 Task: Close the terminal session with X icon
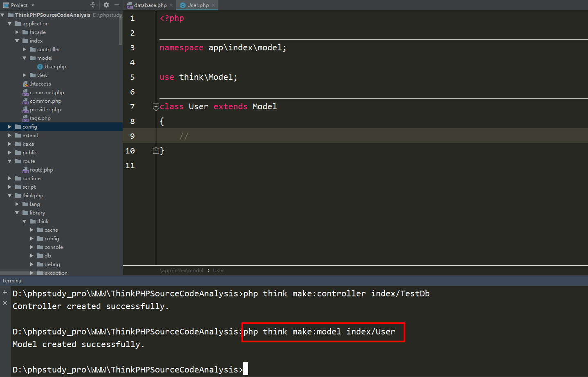click(5, 303)
